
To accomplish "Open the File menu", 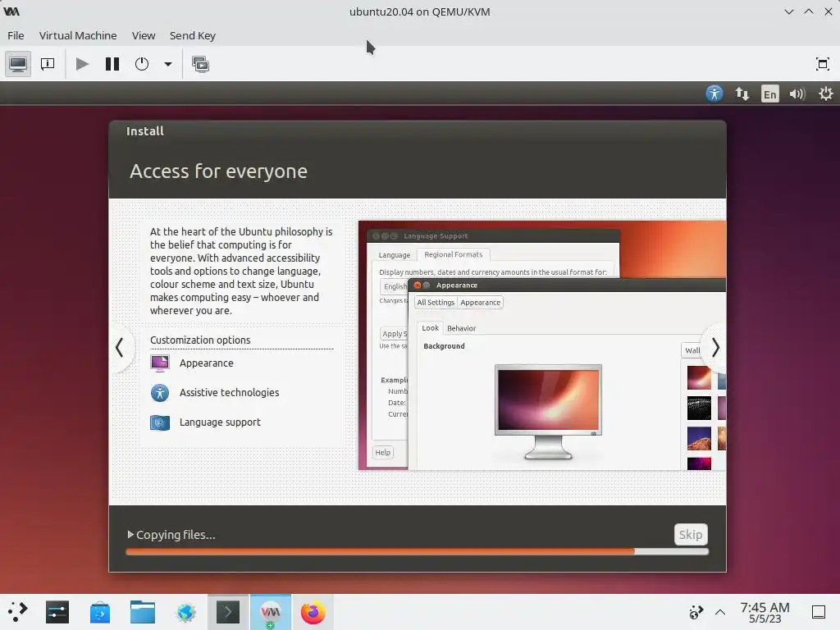I will pos(16,35).
